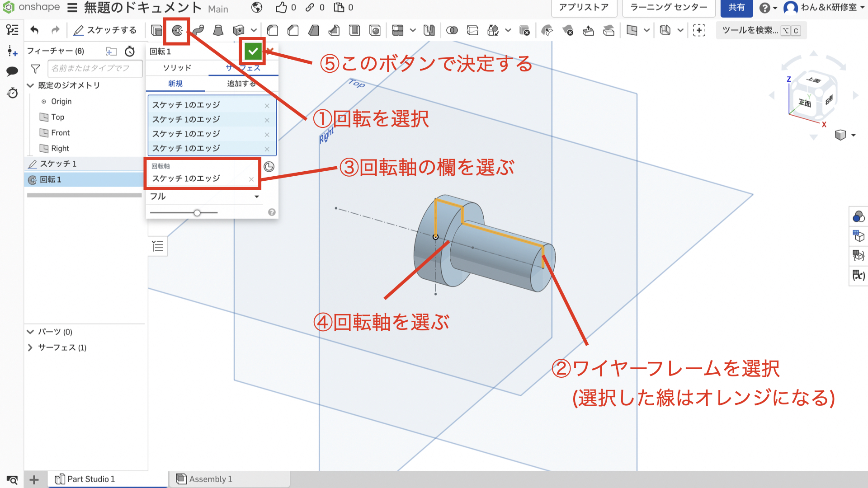Click the アプリストア button

584,8
